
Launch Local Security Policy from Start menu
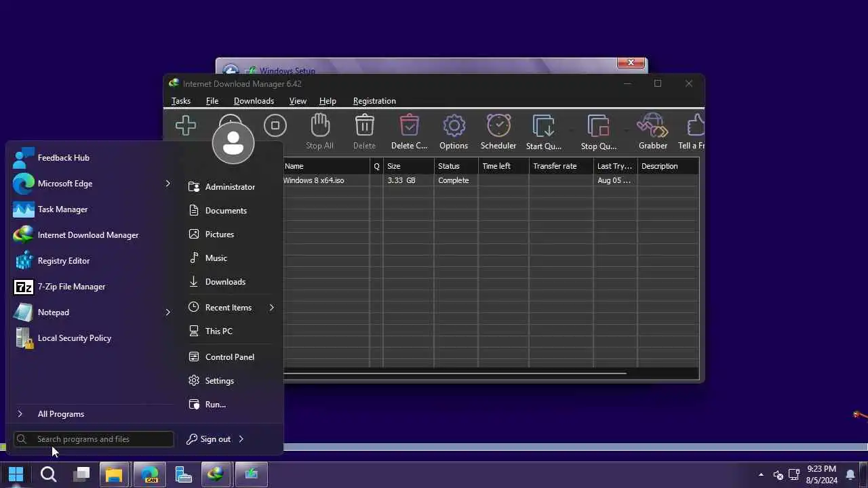(x=92, y=338)
